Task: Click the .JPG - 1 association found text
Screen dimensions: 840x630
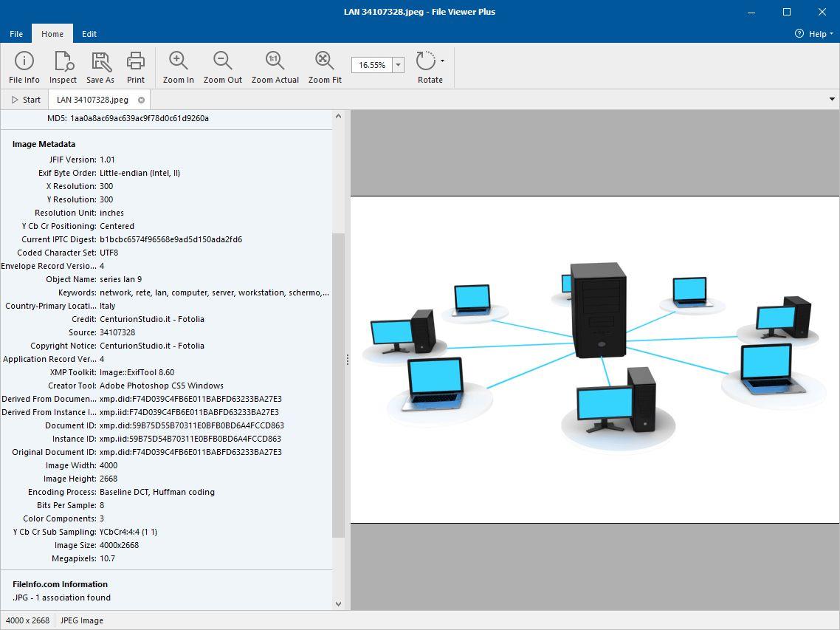Action: click(61, 598)
